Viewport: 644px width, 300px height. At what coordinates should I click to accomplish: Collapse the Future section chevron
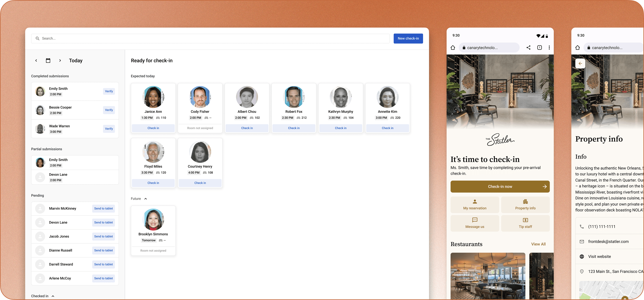pyautogui.click(x=145, y=199)
